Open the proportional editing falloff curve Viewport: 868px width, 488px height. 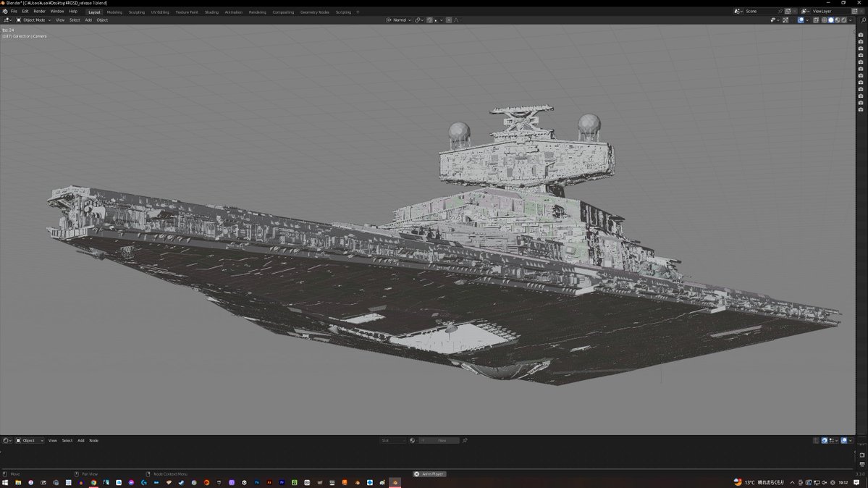tap(458, 20)
